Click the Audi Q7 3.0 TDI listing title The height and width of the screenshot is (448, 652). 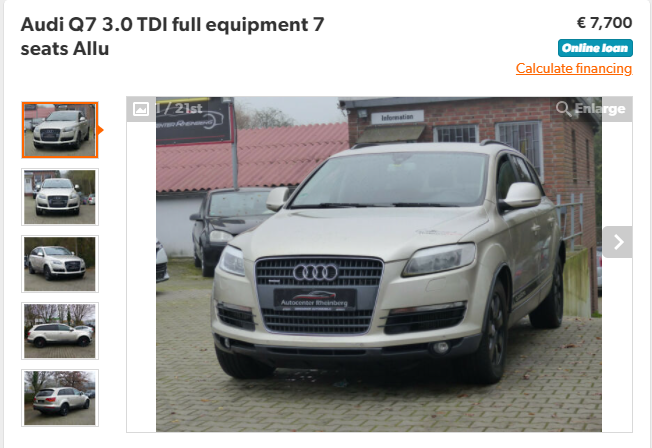172,36
